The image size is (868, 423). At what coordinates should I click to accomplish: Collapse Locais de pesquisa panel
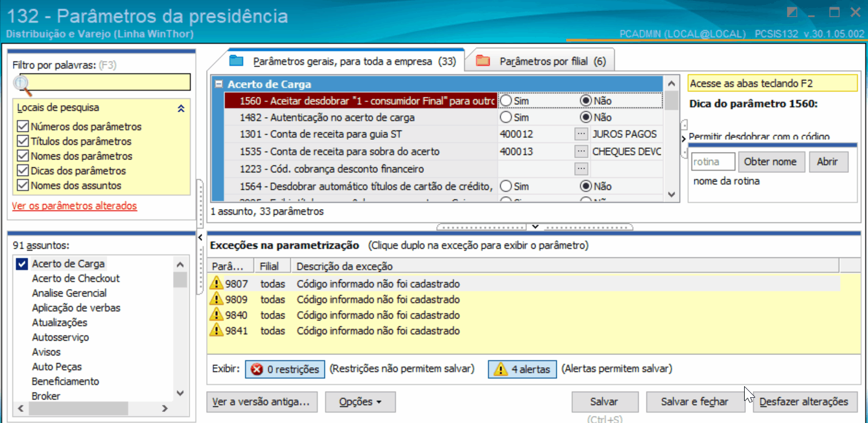(x=181, y=109)
